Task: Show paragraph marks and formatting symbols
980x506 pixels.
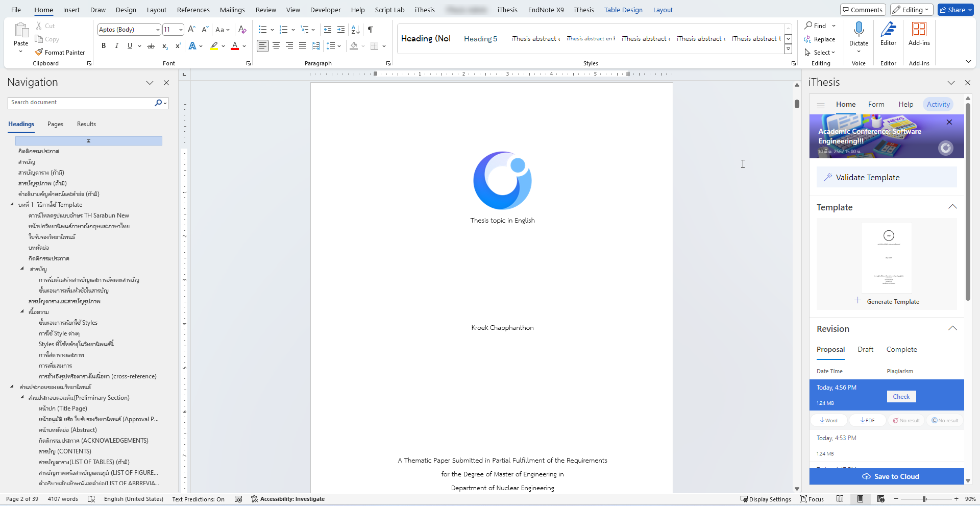Action: pos(371,30)
